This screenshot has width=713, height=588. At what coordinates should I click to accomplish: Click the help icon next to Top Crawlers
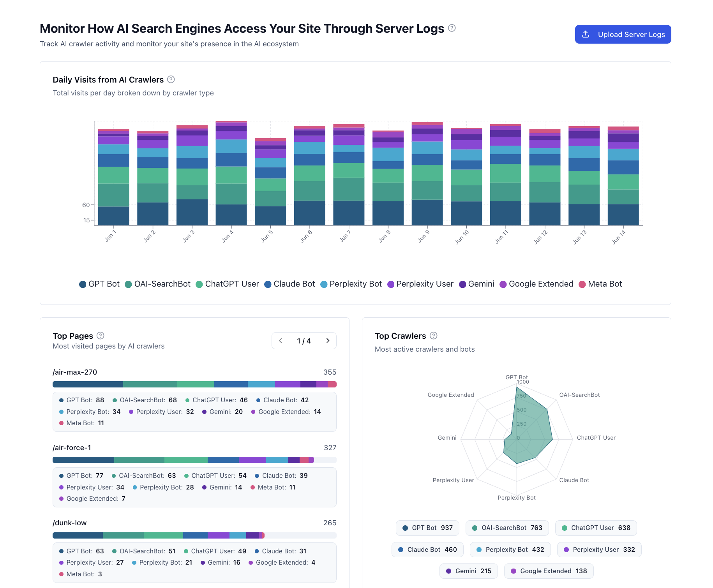pyautogui.click(x=434, y=335)
